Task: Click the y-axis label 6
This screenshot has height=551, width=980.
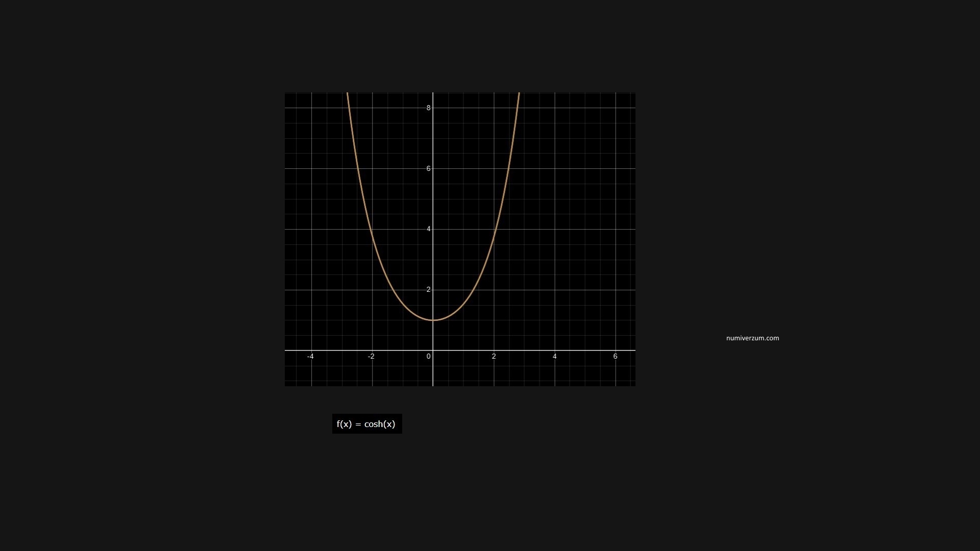Action: pos(428,168)
